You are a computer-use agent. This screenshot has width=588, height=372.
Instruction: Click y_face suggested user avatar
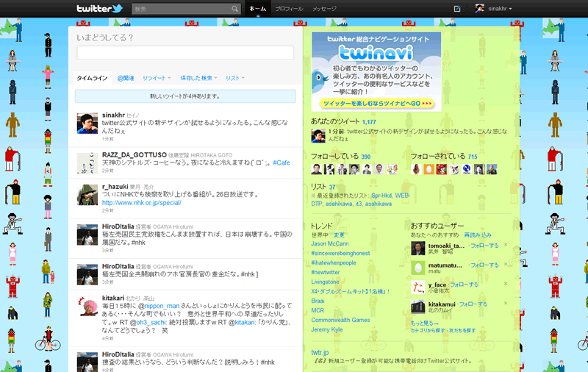[417, 287]
